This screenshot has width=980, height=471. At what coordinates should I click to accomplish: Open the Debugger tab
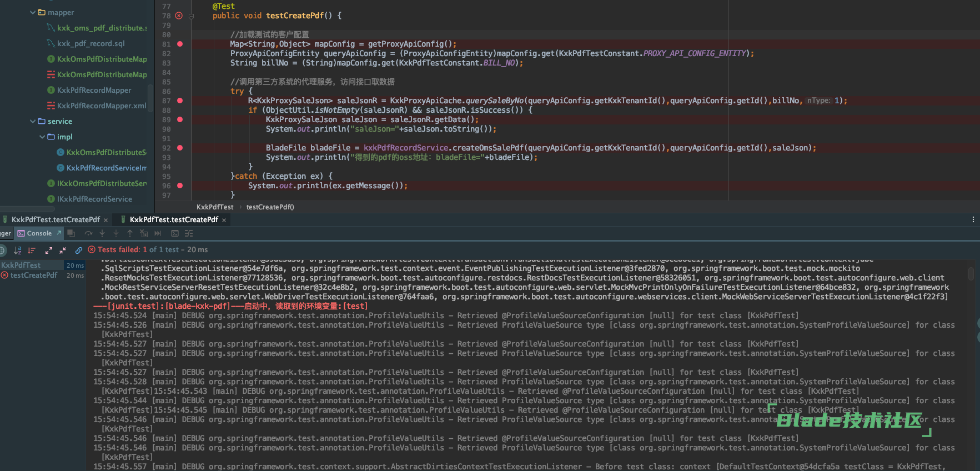coord(6,233)
